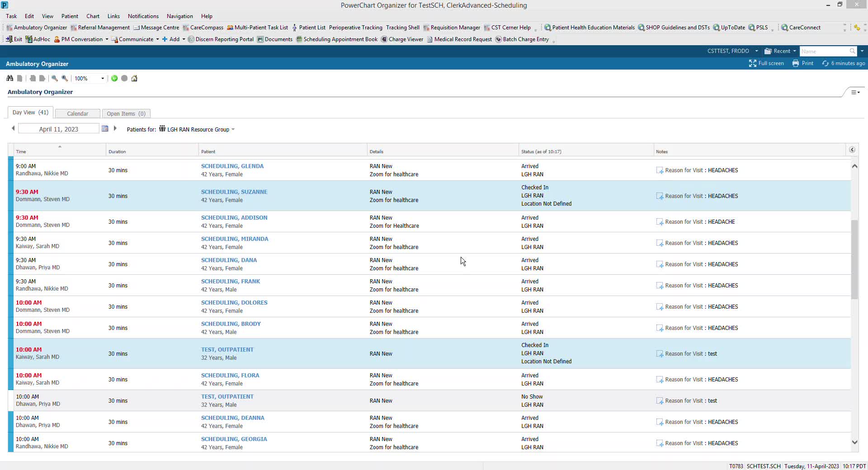Open patient SCHEDULING, MIRANDA
Image resolution: width=868 pixels, height=470 pixels.
pyautogui.click(x=235, y=239)
